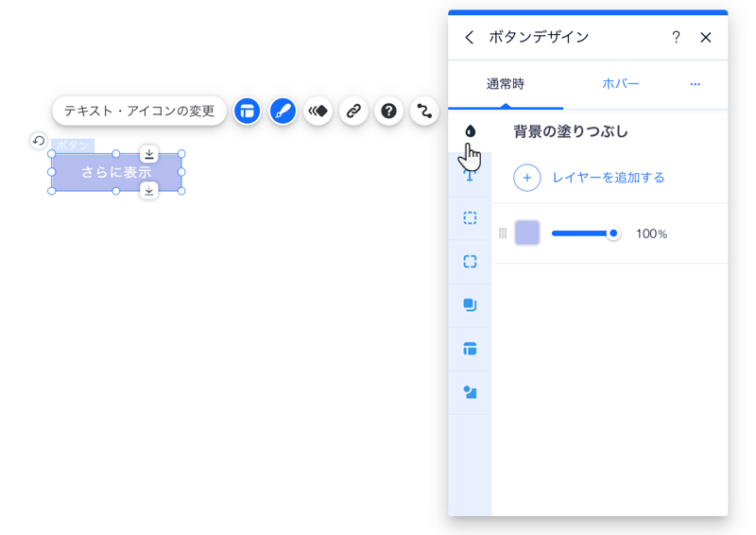Select the さらに表示 button element
The height and width of the screenshot is (535, 756).
click(116, 172)
